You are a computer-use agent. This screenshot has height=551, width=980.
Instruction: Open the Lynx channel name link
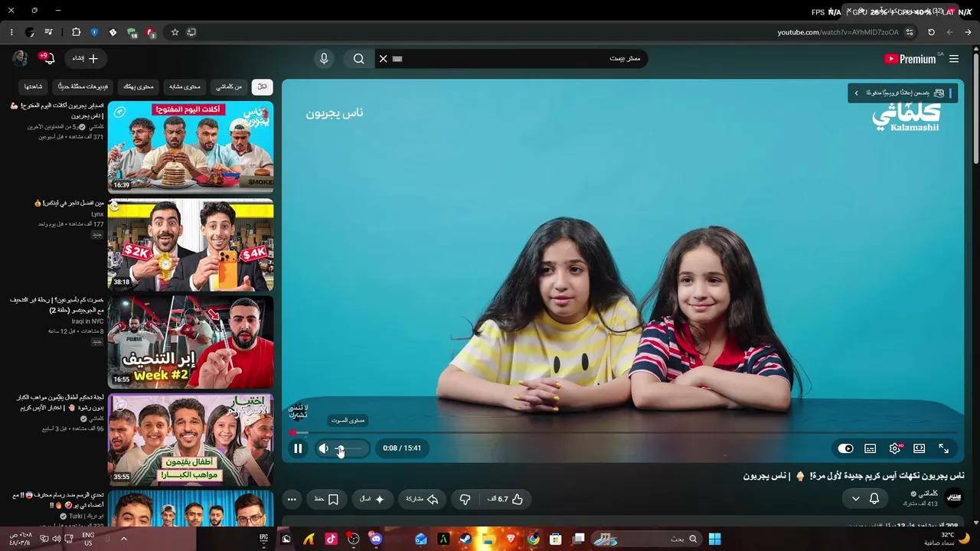pyautogui.click(x=97, y=214)
